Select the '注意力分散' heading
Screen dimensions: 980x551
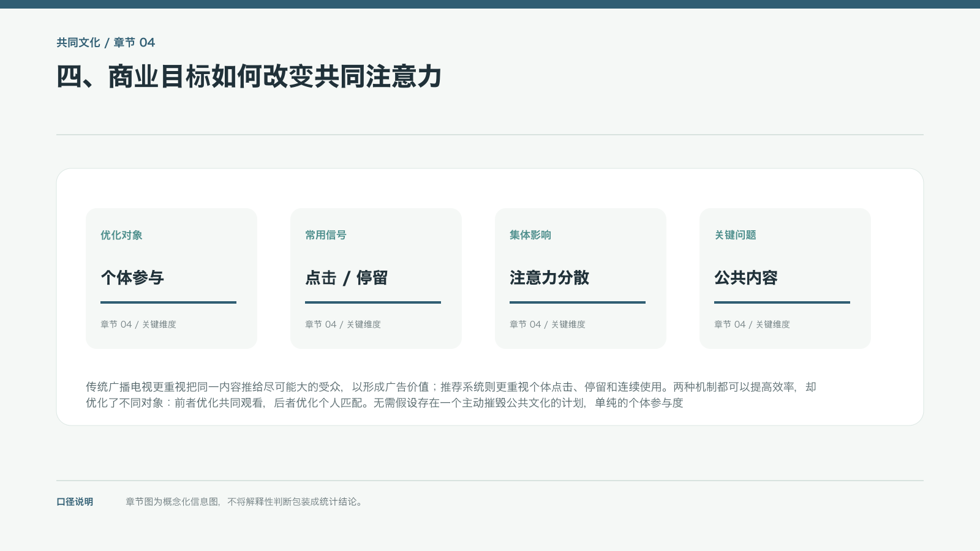click(549, 278)
